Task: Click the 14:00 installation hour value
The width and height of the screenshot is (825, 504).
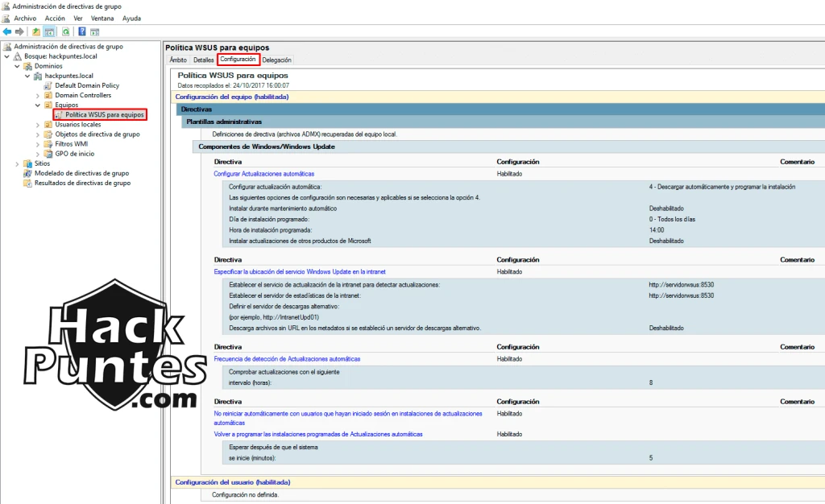Action: click(x=656, y=230)
